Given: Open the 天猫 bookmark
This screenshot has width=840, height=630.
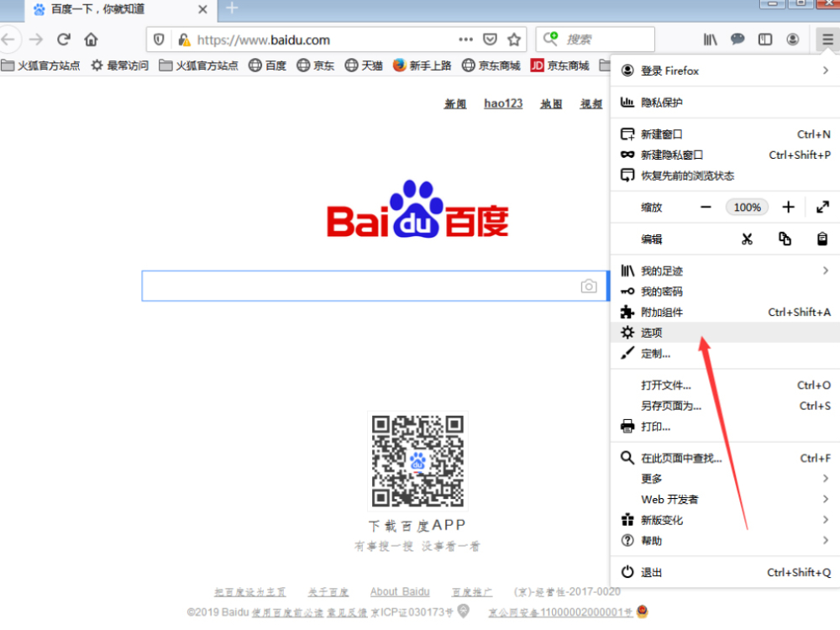Looking at the screenshot, I should pos(364,66).
